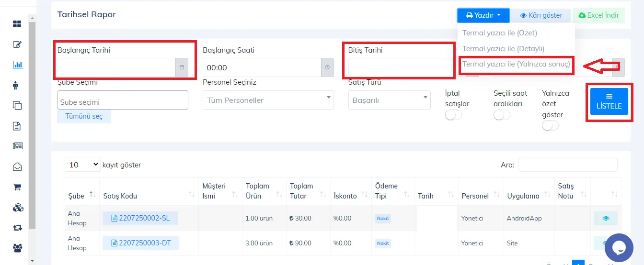Open the dashboard grid icon in sidebar
The width and height of the screenshot is (644, 265).
[x=17, y=24]
